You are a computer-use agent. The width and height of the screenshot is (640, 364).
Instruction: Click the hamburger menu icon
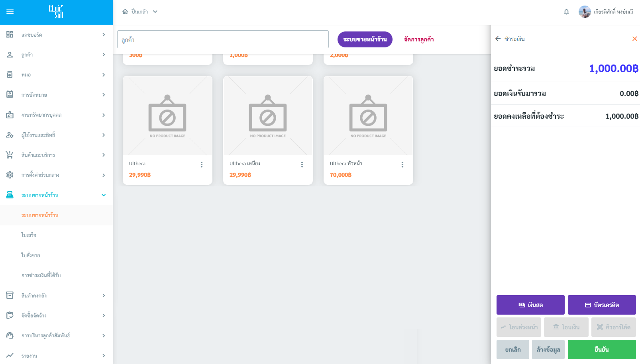point(10,12)
